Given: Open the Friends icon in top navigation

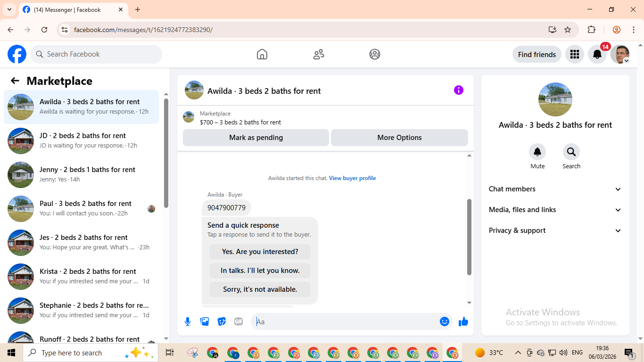Looking at the screenshot, I should (319, 54).
